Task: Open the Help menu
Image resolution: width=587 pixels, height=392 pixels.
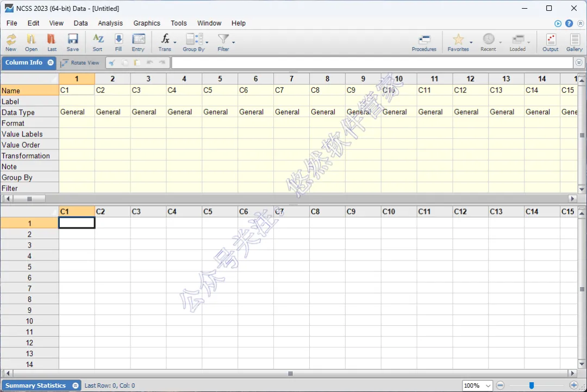Action: pyautogui.click(x=239, y=23)
